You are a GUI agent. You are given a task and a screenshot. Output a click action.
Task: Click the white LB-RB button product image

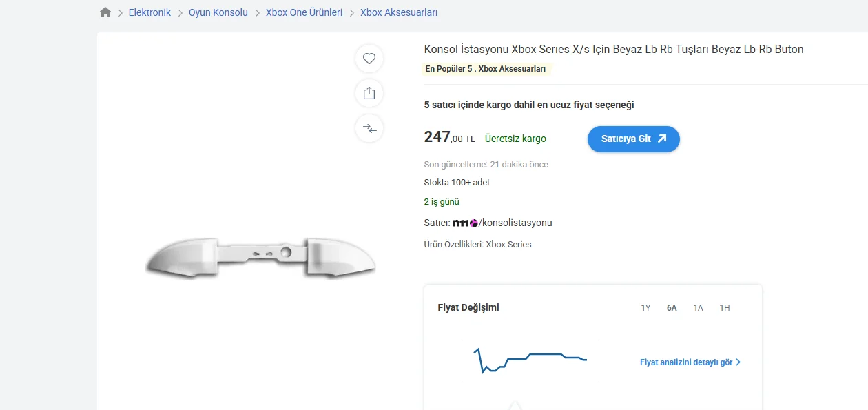(x=260, y=258)
